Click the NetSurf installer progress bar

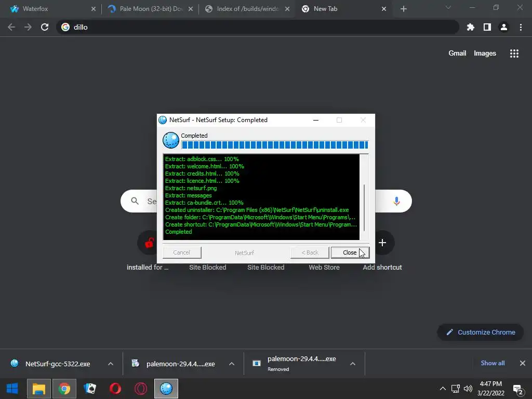275,145
